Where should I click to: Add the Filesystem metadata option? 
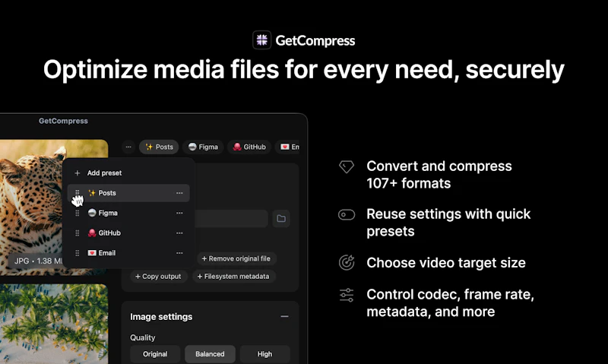click(x=233, y=277)
